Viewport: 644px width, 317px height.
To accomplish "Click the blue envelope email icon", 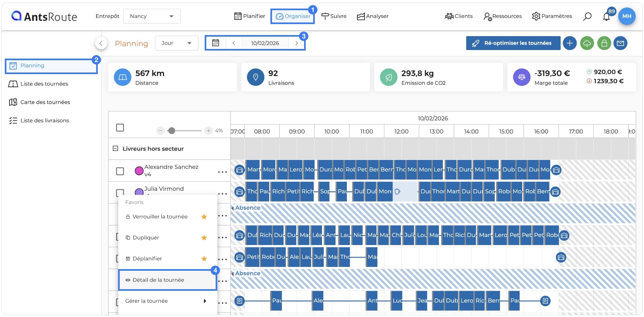I will [x=620, y=43].
